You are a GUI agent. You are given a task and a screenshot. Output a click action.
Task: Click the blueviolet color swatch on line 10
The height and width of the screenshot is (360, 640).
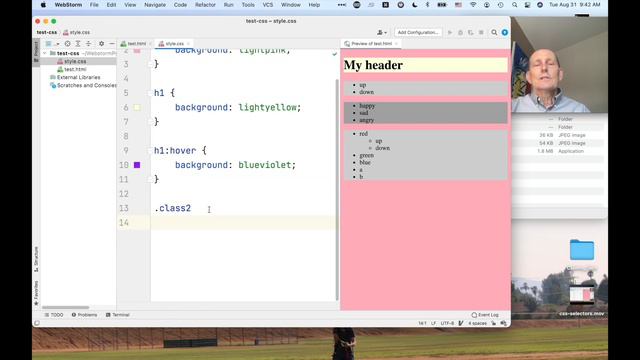coord(137,165)
